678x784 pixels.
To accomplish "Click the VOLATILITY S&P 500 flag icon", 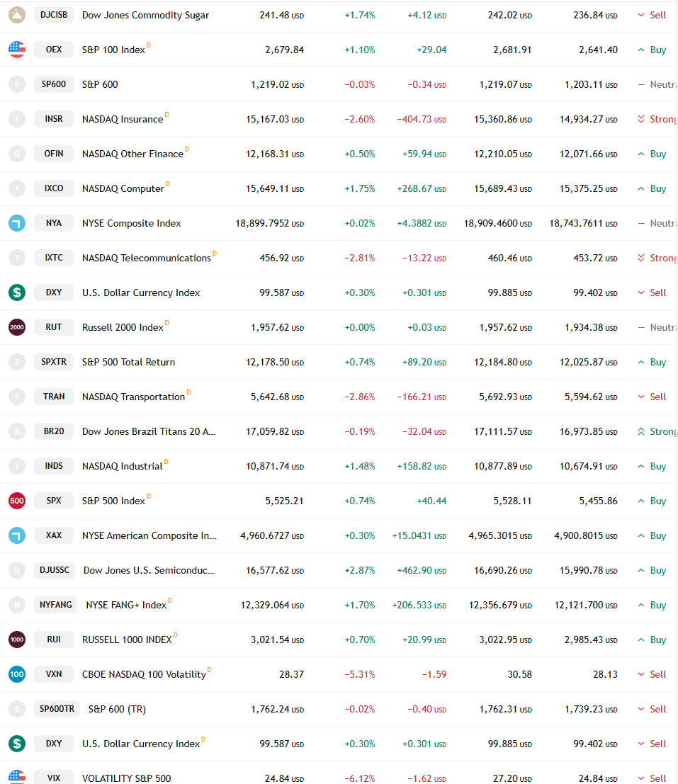I will [17, 777].
